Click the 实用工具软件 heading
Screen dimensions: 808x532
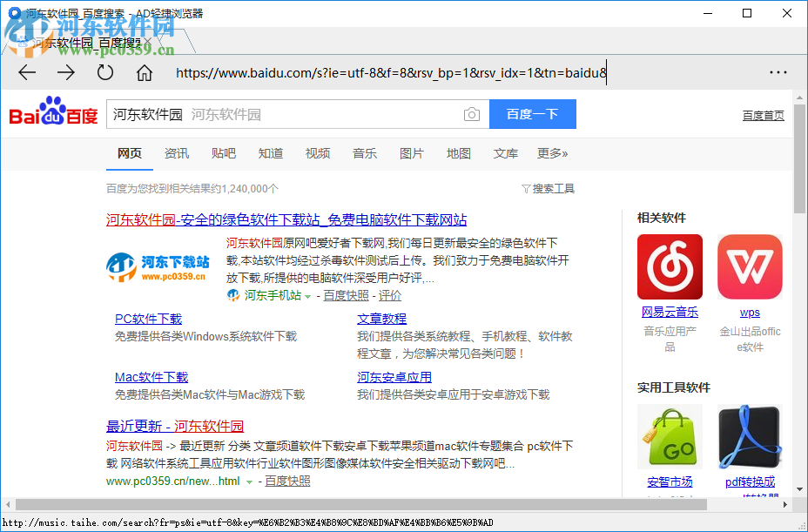tap(674, 387)
